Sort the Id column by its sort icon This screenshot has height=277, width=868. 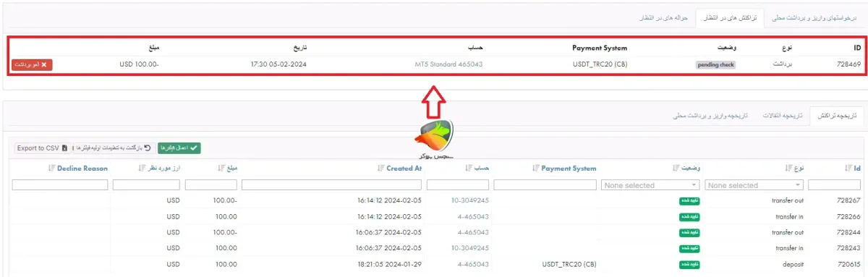coord(848,169)
